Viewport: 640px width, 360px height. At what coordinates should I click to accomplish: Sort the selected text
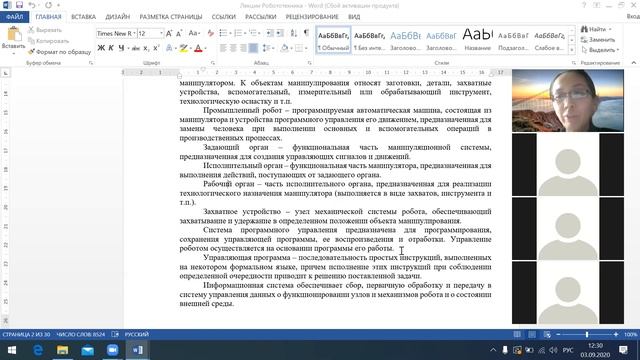point(294,33)
